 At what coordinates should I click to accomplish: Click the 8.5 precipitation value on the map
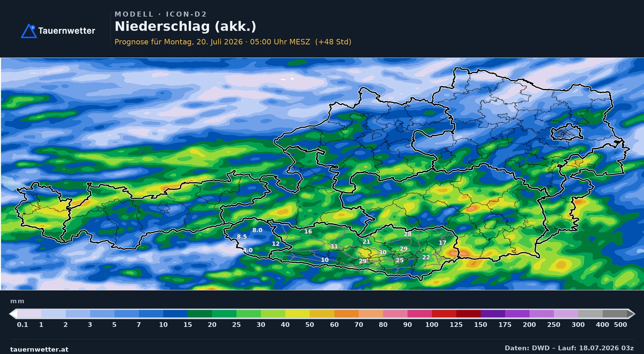(242, 236)
